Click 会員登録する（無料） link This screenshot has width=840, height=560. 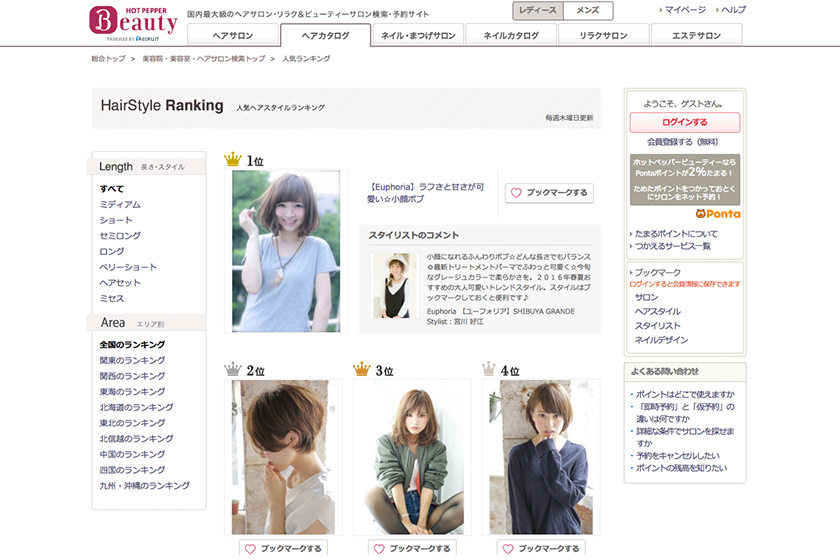682,142
